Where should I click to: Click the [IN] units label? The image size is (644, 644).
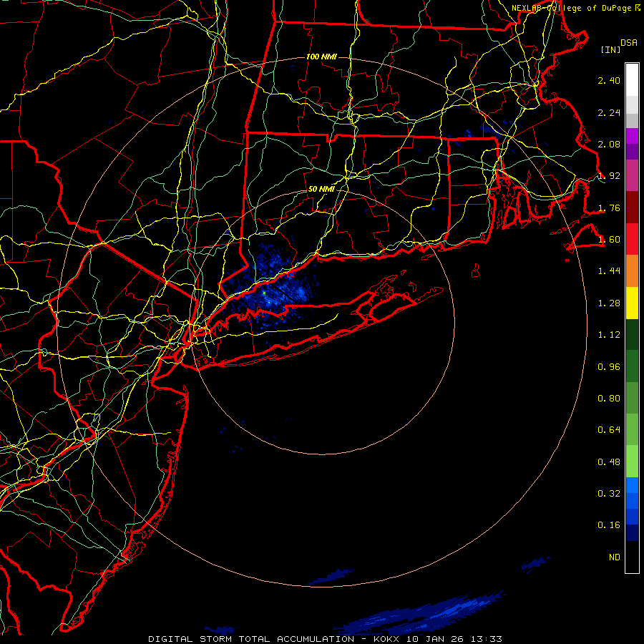click(x=611, y=49)
